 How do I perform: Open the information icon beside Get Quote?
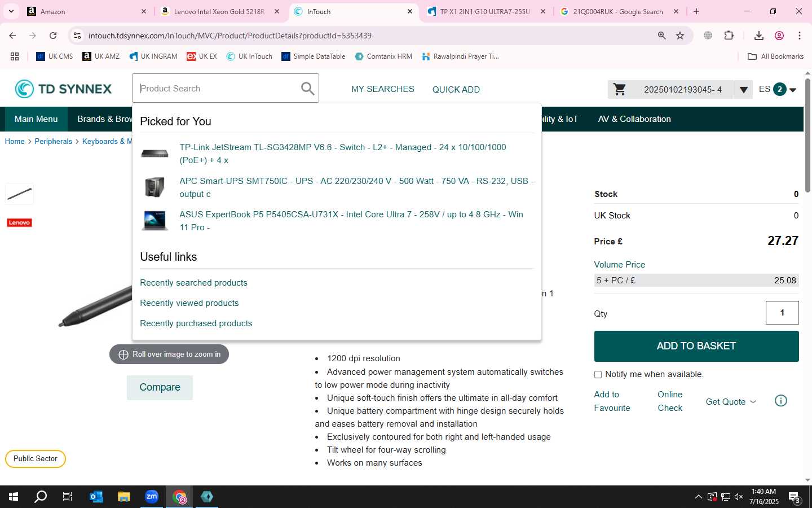tap(781, 401)
